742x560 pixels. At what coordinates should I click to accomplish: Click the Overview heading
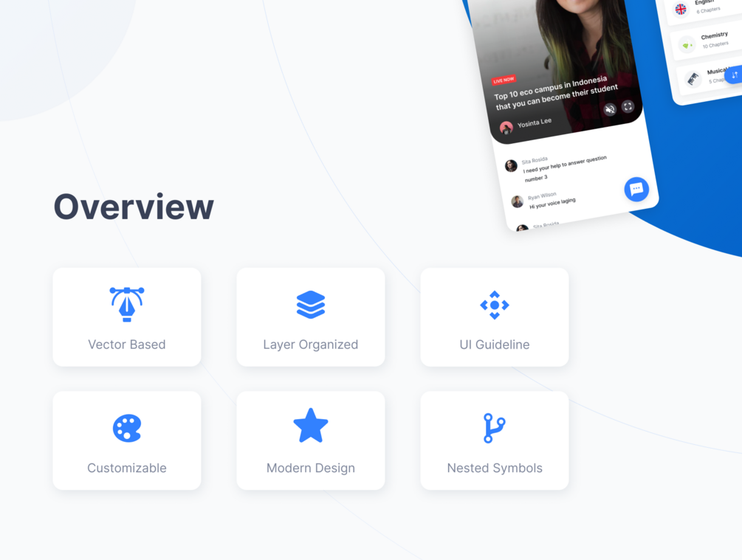(x=134, y=207)
